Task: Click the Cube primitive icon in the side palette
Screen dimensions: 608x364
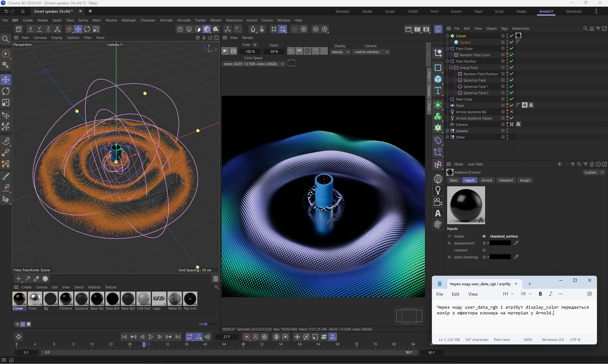Action: 438,79
